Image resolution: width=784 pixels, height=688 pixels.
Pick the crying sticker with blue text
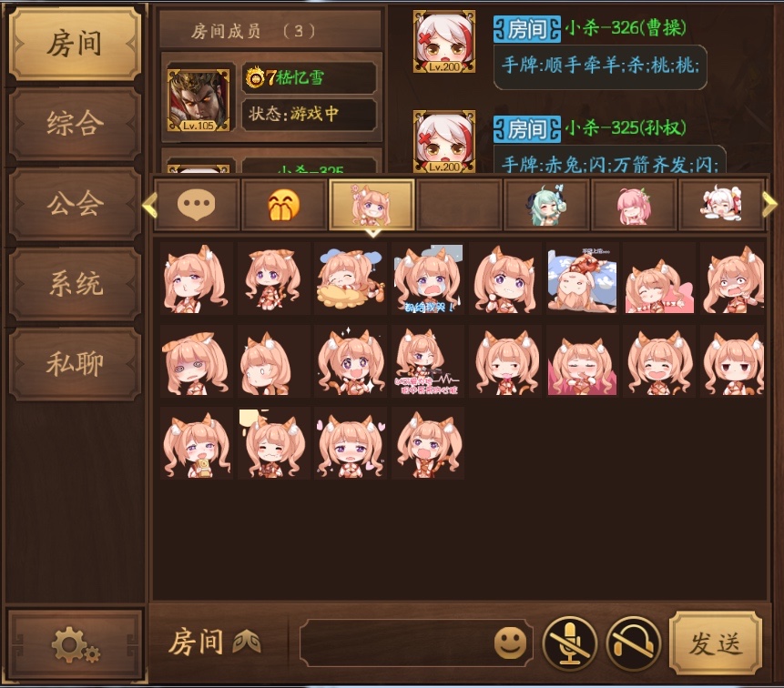click(x=428, y=278)
